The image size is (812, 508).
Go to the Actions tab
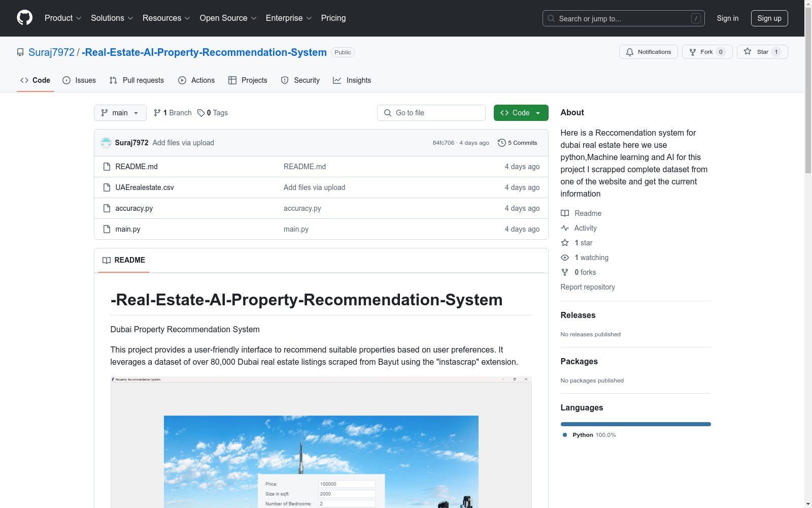coord(196,80)
